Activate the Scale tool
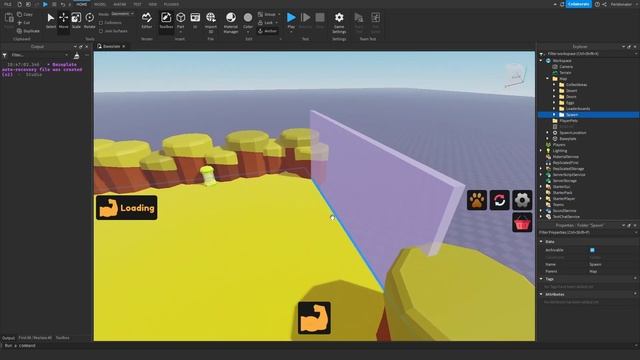The height and width of the screenshot is (360, 640). pyautogui.click(x=76, y=20)
